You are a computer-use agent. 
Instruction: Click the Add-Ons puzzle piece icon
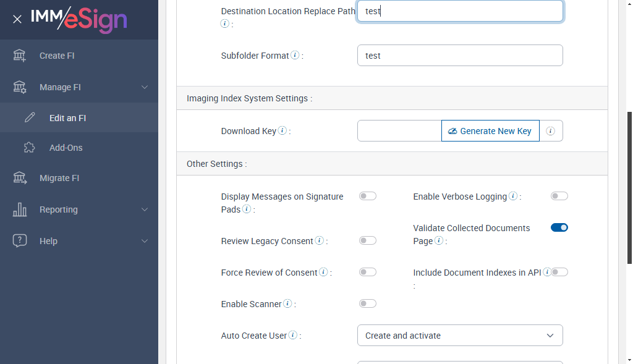[30, 147]
